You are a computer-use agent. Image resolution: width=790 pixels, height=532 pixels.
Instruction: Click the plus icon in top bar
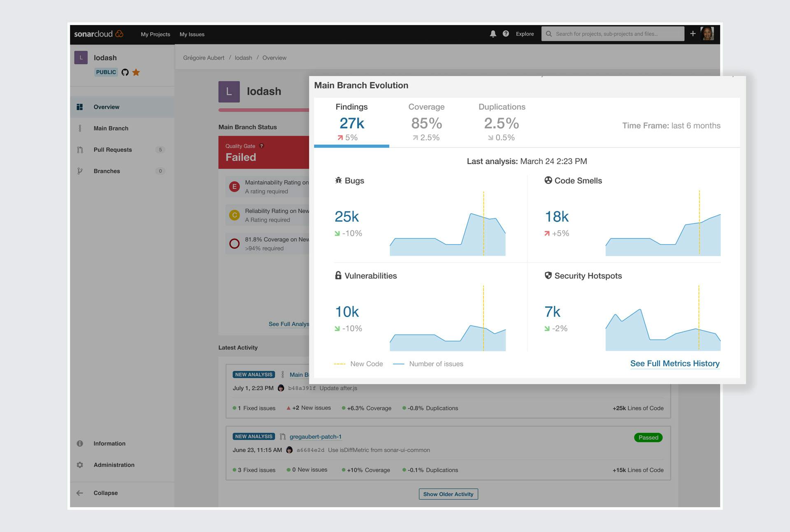pos(693,33)
